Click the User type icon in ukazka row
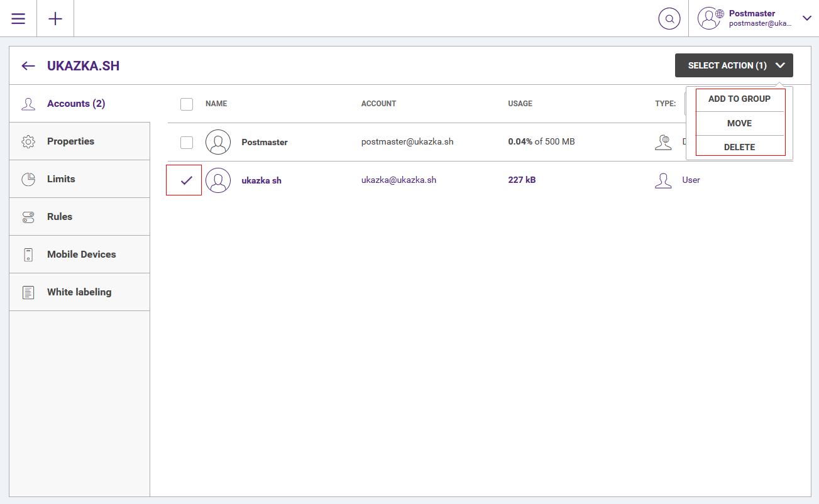Image resolution: width=819 pixels, height=504 pixels. [663, 180]
